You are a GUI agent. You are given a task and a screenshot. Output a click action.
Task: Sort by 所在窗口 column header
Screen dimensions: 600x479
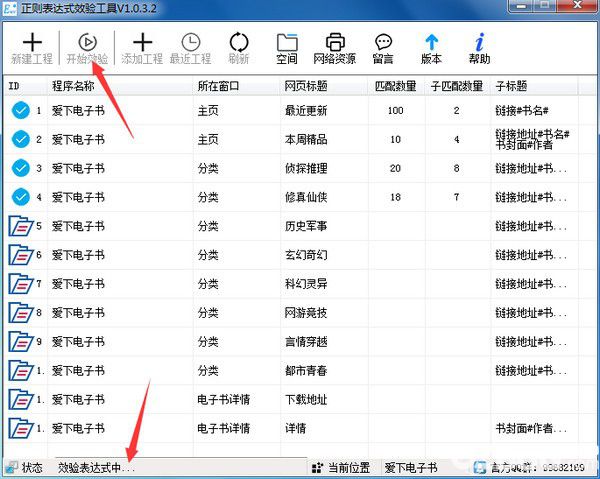click(237, 86)
